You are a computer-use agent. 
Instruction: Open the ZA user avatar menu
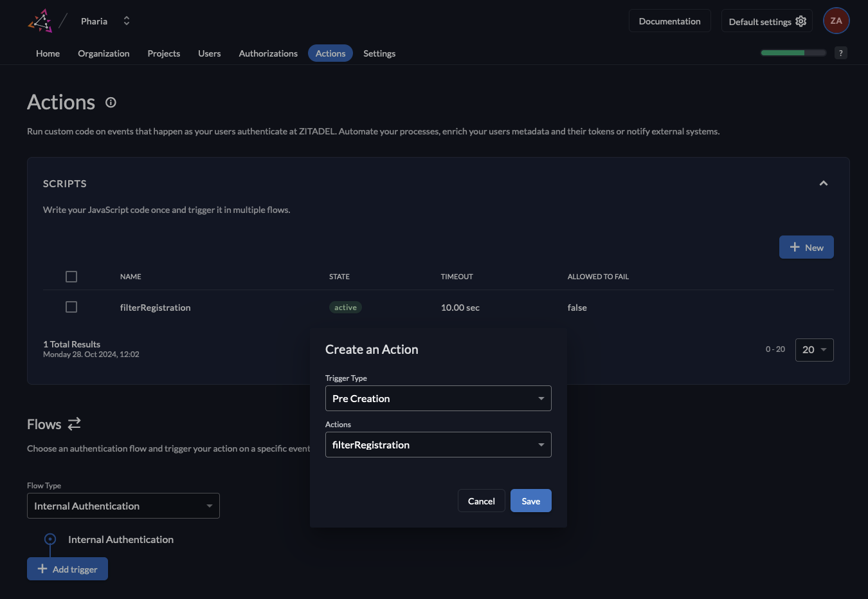pos(836,21)
